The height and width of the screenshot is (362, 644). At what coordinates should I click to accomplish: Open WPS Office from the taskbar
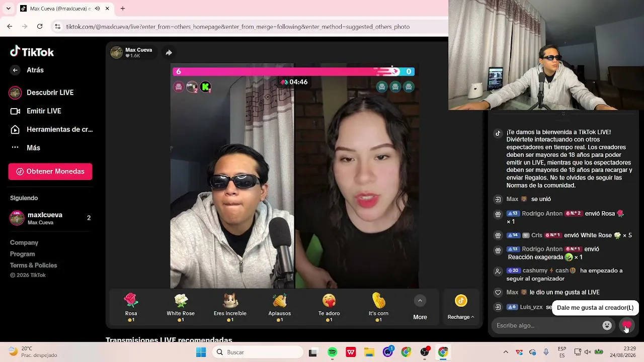351,352
